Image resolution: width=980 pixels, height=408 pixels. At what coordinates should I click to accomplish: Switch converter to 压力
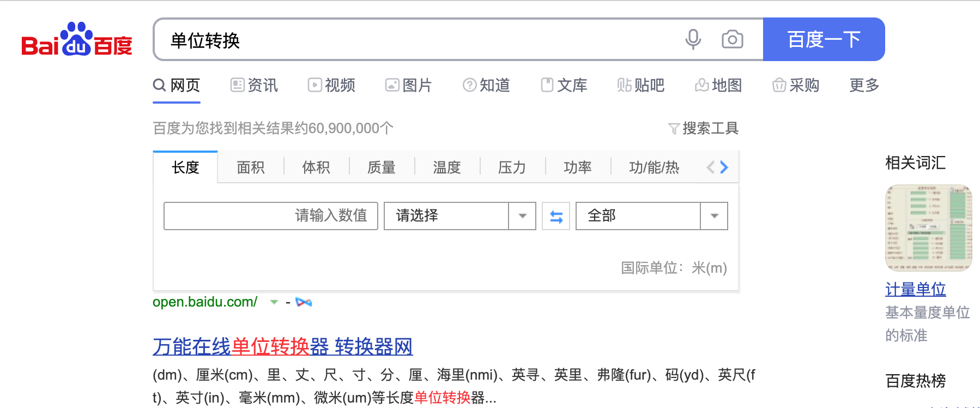pyautogui.click(x=512, y=167)
